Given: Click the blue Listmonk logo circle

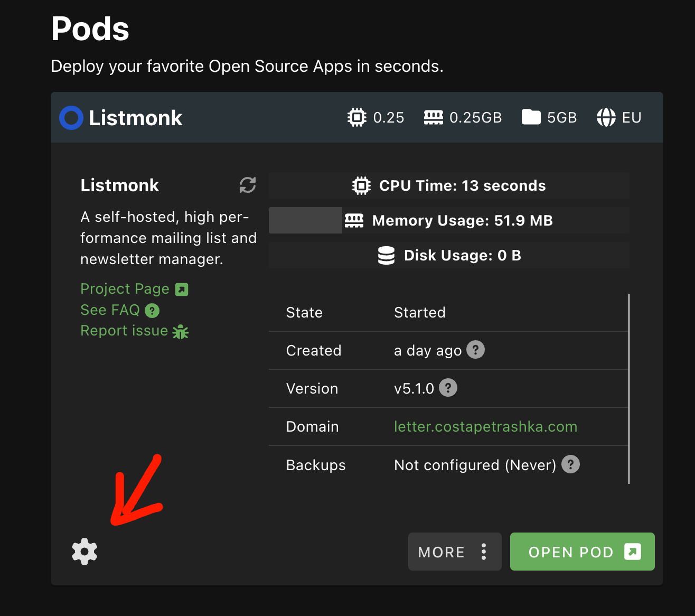Looking at the screenshot, I should tap(71, 118).
